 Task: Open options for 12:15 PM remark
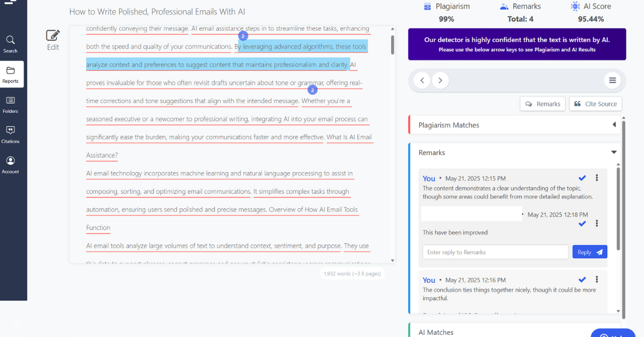click(597, 178)
